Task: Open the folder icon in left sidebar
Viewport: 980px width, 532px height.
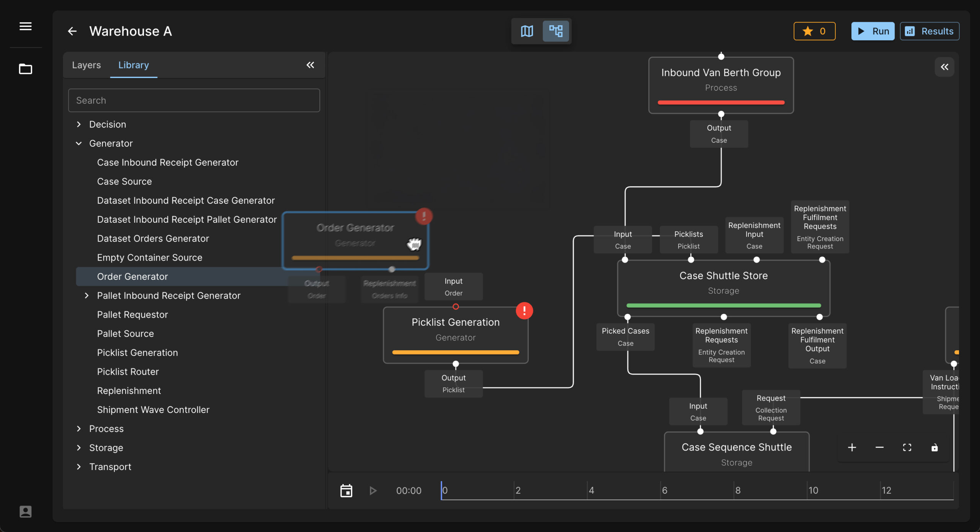Action: [x=26, y=69]
